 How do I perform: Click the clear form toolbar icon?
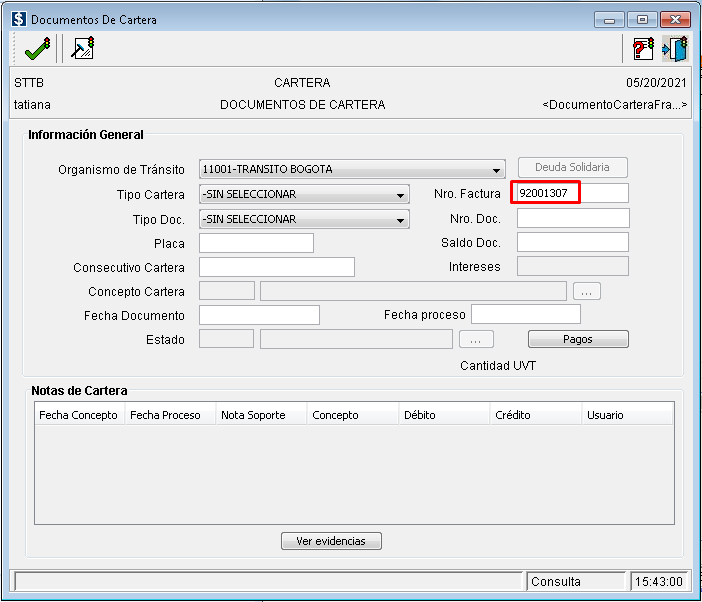pos(83,48)
